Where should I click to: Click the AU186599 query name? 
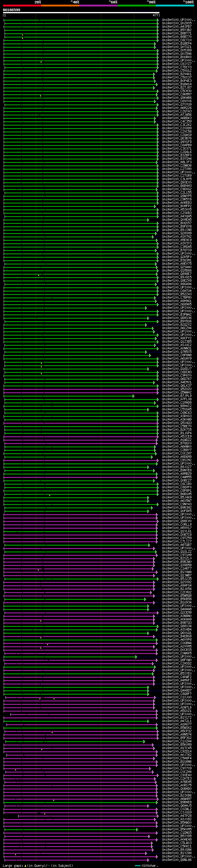click(11, 10)
